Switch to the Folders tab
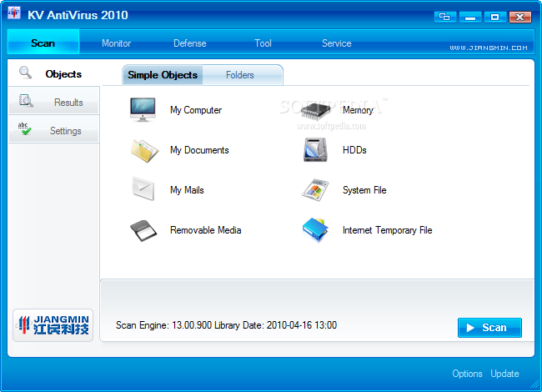The width and height of the screenshot is (542, 392). click(242, 75)
